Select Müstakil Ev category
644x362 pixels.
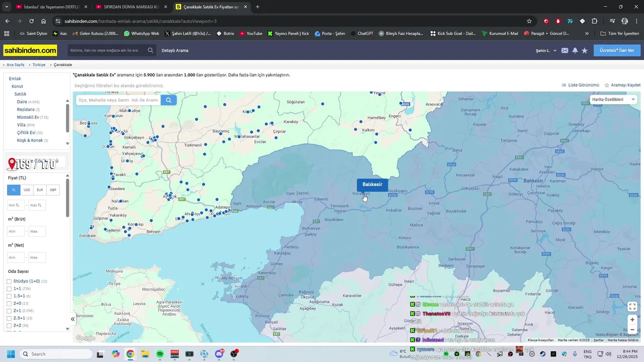28,117
